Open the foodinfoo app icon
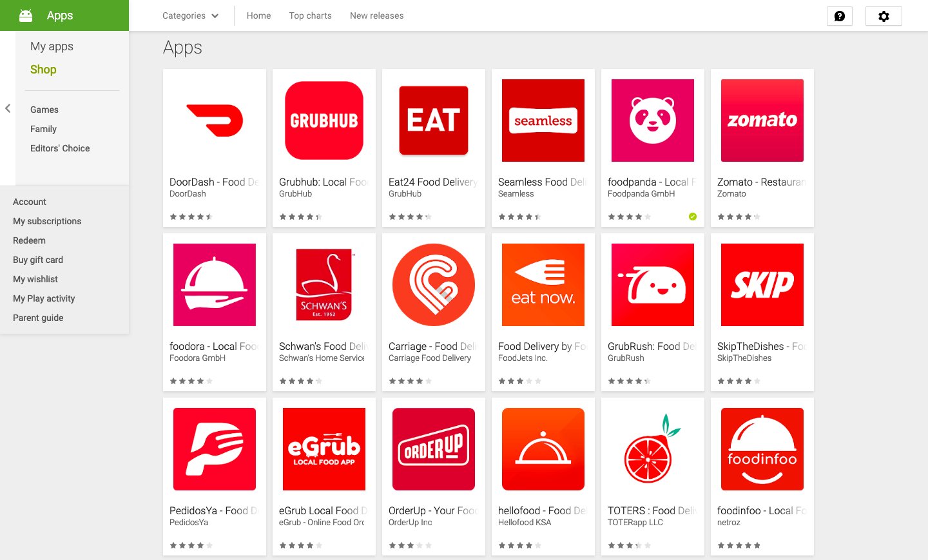The height and width of the screenshot is (560, 928). point(762,449)
